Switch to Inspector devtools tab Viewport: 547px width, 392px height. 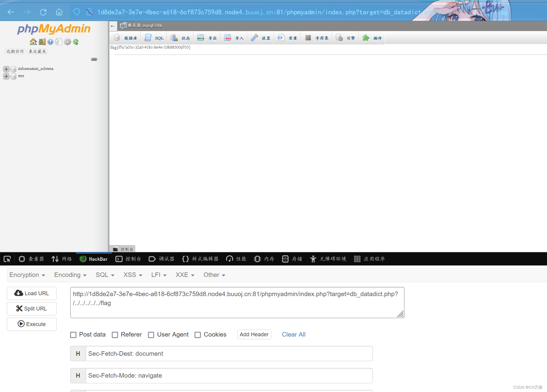click(x=31, y=259)
